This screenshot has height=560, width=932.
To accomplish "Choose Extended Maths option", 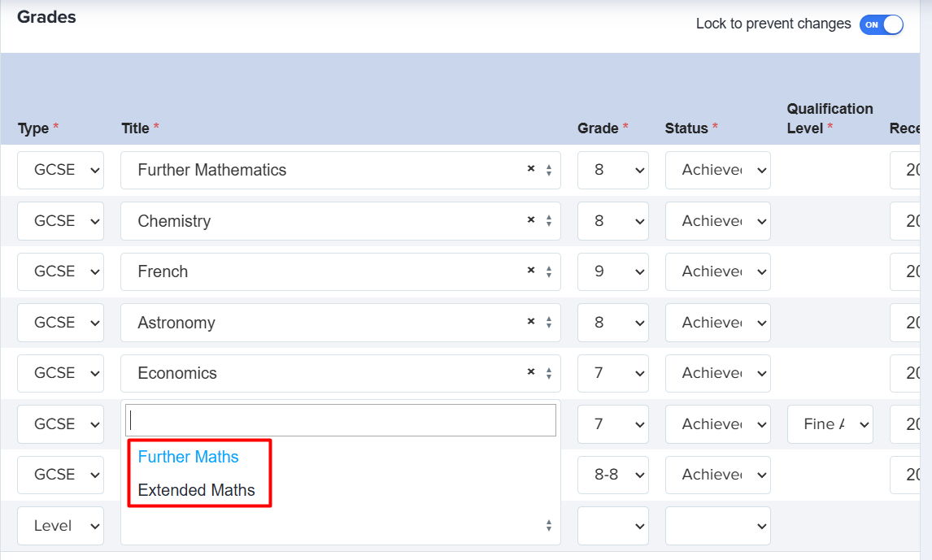I will click(197, 490).
